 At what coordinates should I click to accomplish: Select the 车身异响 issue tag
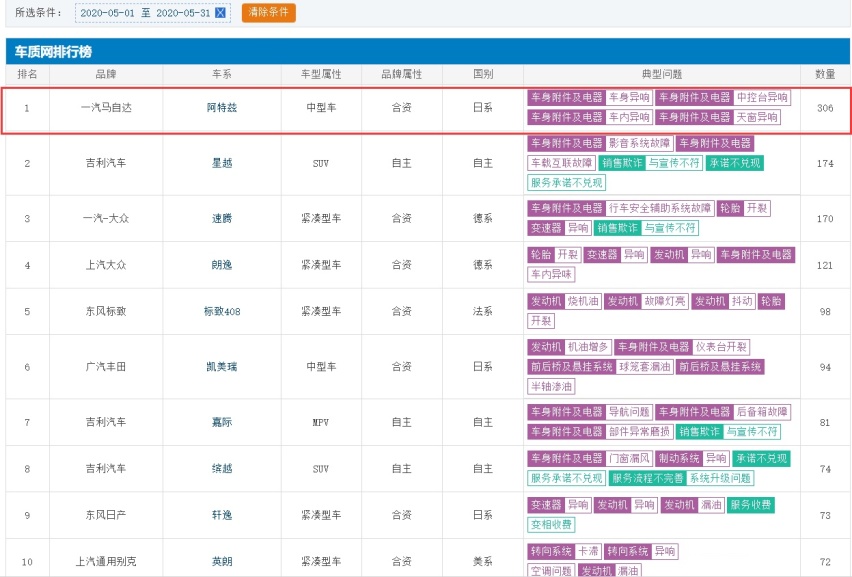(629, 98)
